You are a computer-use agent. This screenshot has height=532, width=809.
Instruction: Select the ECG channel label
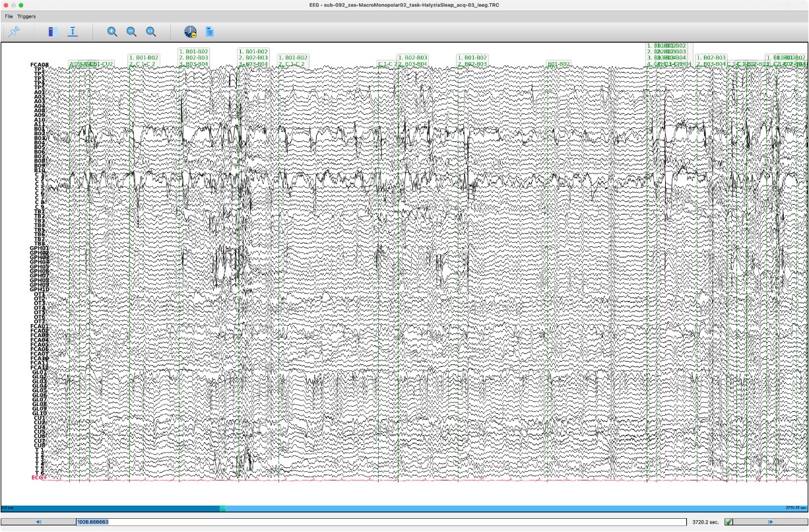click(x=39, y=477)
